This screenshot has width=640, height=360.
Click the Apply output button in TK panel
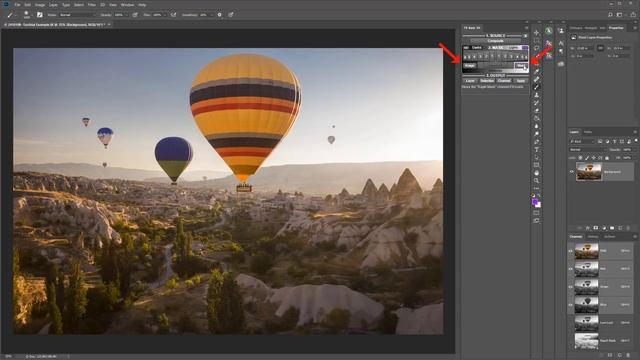pos(521,81)
